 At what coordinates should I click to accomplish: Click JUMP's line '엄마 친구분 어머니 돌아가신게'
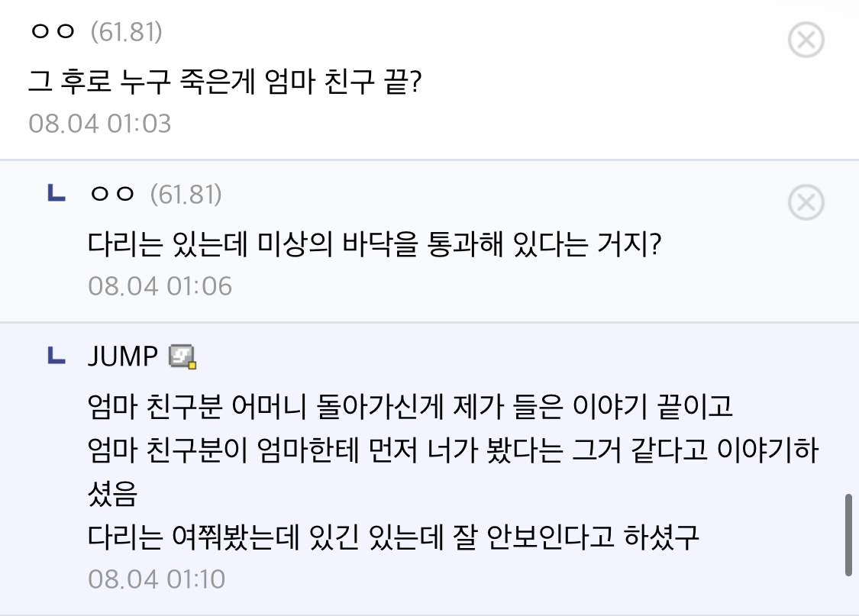411,406
